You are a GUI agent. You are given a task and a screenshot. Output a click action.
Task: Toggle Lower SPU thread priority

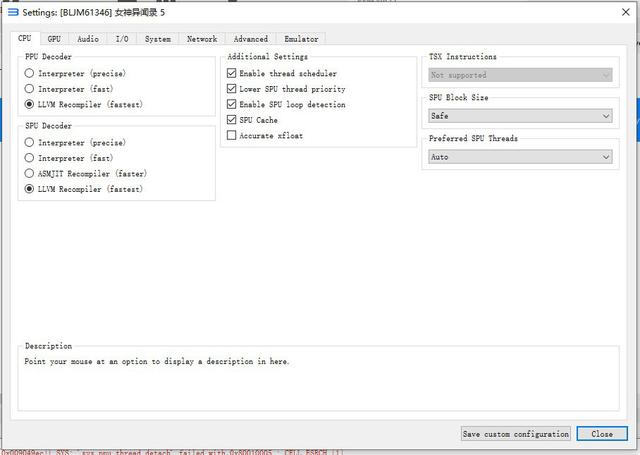232,89
